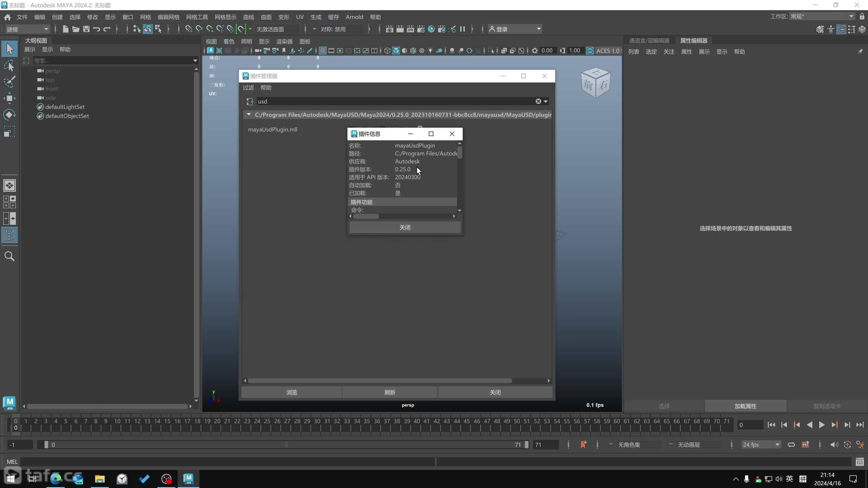Toggle ACES color management ON button
Image resolution: width=868 pixels, height=488 pixels.
pyautogui.click(x=590, y=50)
